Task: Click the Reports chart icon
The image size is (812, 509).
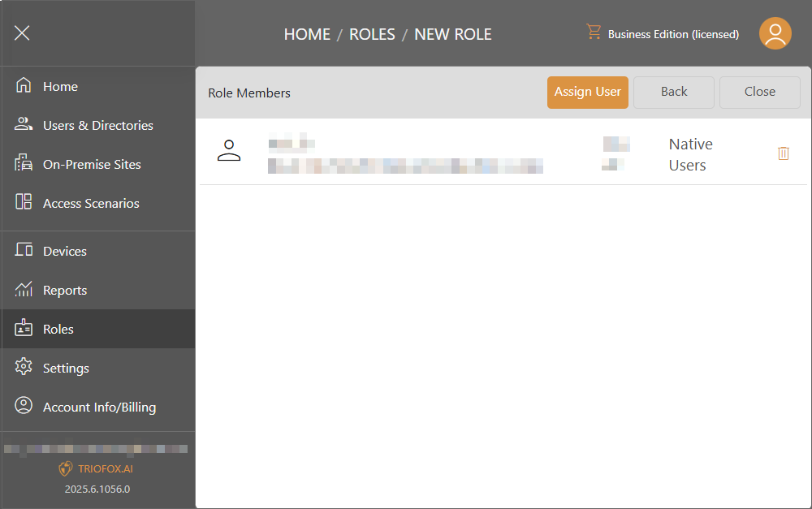Action: pyautogui.click(x=24, y=289)
